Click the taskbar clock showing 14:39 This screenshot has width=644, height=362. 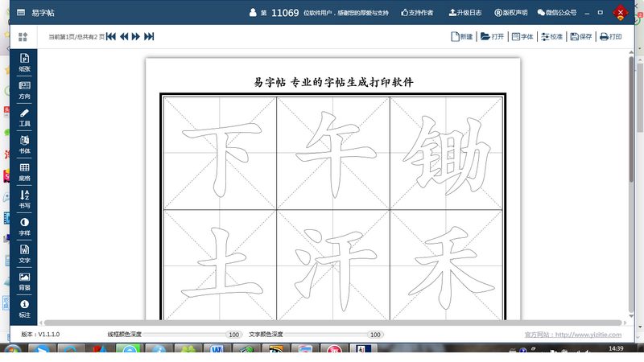616,348
